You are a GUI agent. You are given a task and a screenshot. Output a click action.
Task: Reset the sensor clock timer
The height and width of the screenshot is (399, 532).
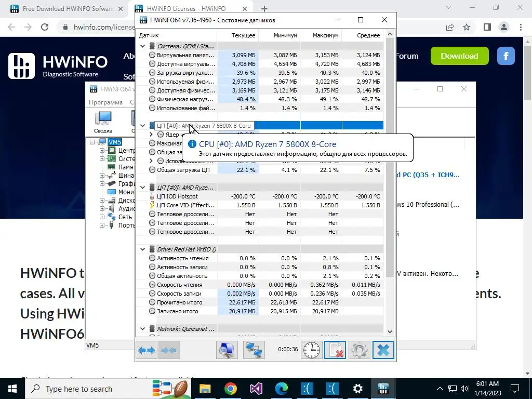[312, 350]
